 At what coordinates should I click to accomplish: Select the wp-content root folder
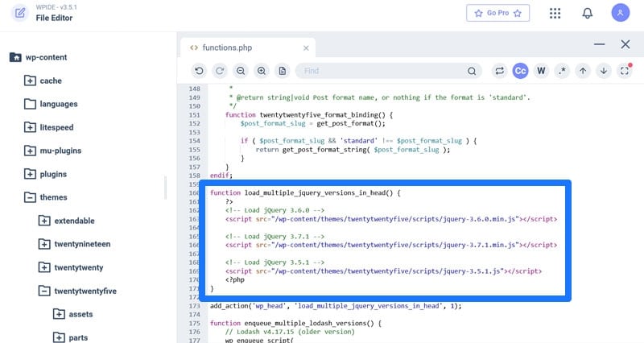38,57
